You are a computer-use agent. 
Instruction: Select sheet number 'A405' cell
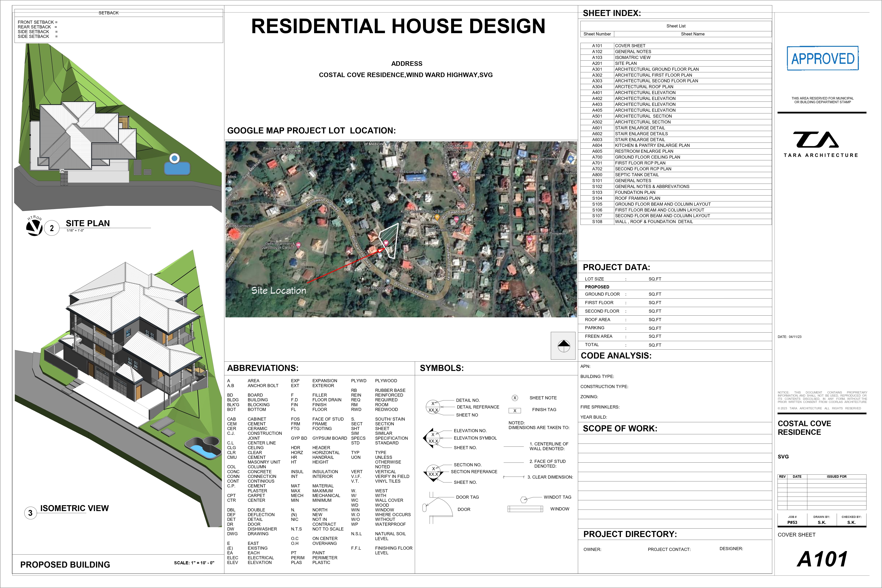coord(597,110)
